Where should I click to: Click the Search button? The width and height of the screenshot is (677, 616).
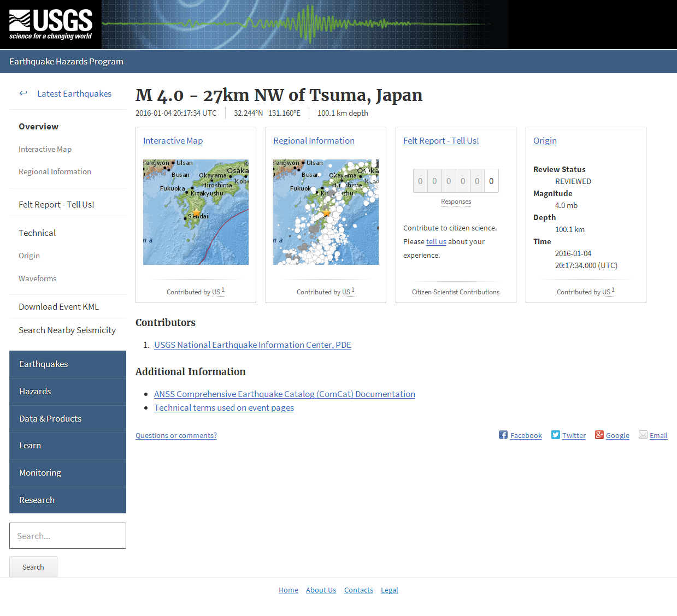33,567
